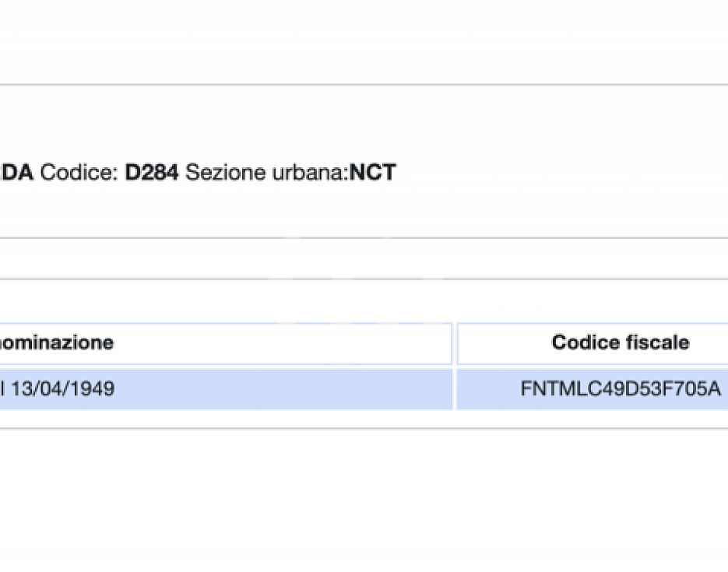
Task: Click the separator line directly above table header
Action: [364, 279]
